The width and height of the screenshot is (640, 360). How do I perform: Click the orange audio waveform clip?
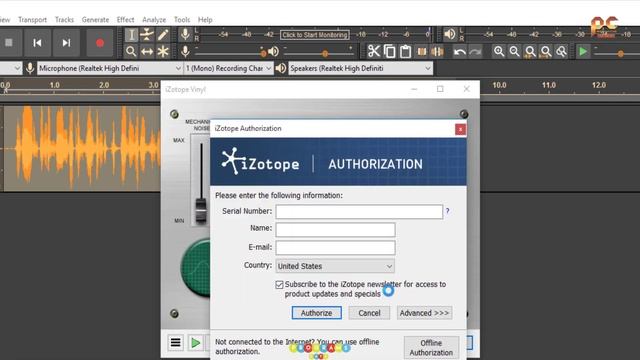[x=82, y=148]
